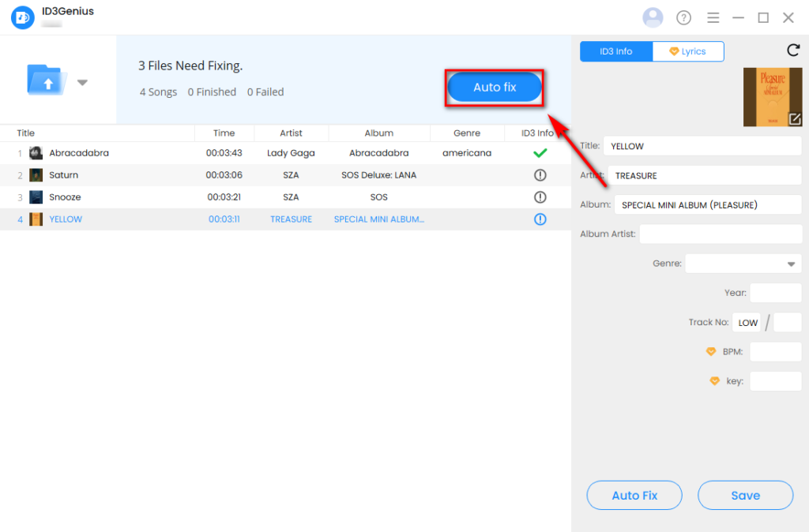The height and width of the screenshot is (532, 809).
Task: Expand the folder import options arrow
Action: coord(82,81)
